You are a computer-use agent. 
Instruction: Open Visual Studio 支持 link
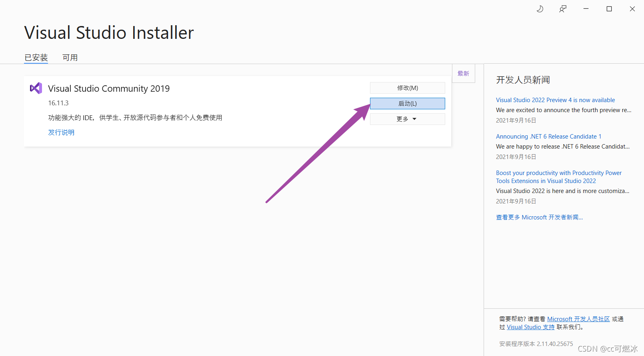tap(530, 327)
